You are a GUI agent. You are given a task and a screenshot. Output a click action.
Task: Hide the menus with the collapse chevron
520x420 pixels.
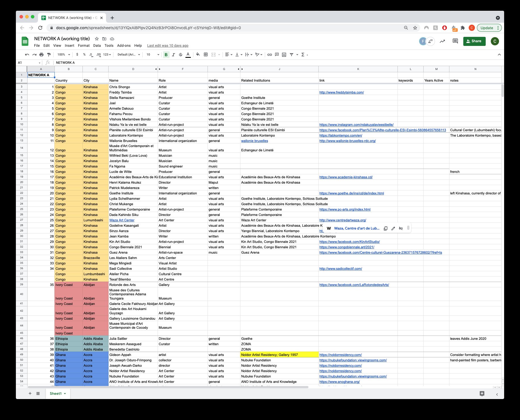click(x=499, y=55)
